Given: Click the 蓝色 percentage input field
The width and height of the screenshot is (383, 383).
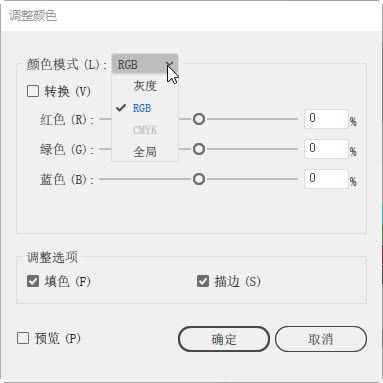Looking at the screenshot, I should point(326,179).
